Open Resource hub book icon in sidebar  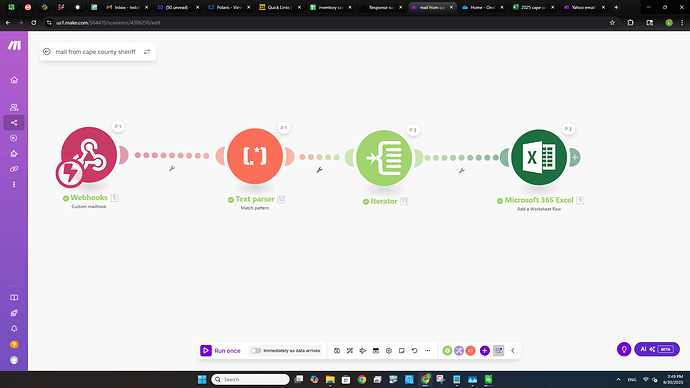(14, 297)
